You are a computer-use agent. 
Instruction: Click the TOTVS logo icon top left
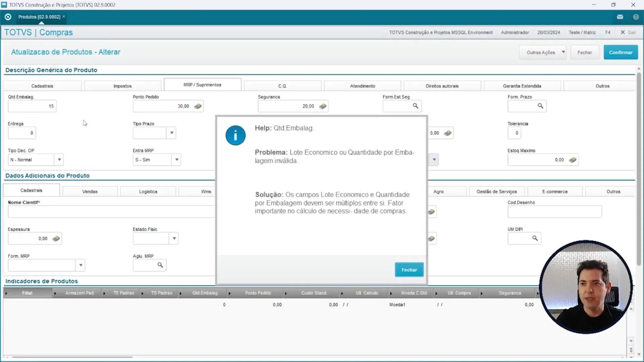[7, 16]
